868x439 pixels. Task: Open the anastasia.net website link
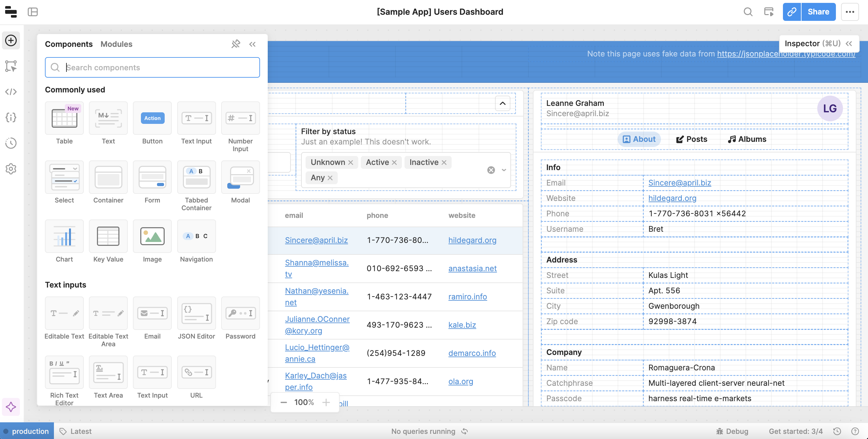473,269
